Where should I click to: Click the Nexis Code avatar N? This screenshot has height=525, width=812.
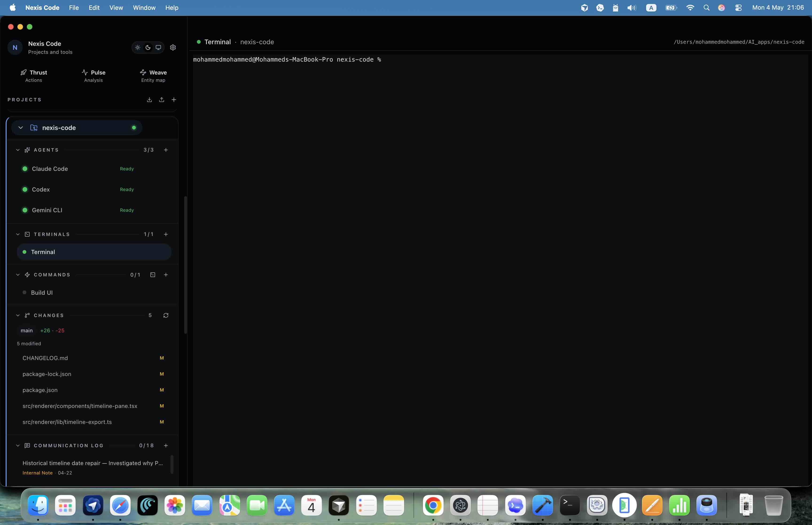(x=15, y=47)
